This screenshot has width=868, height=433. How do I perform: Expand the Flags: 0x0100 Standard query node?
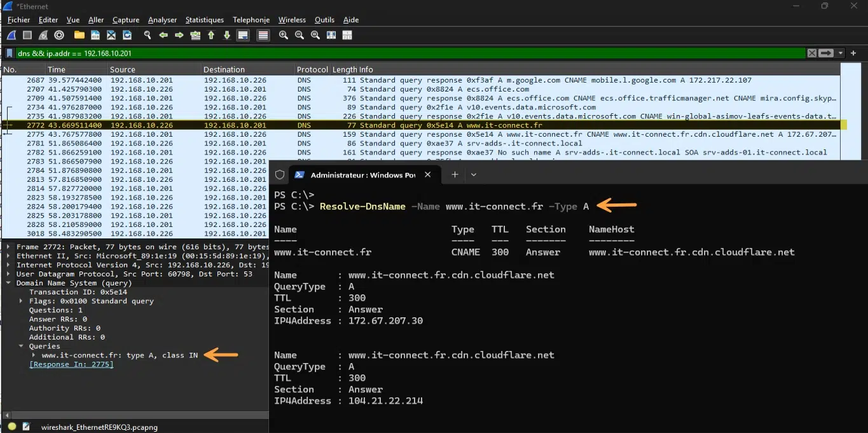coord(22,301)
